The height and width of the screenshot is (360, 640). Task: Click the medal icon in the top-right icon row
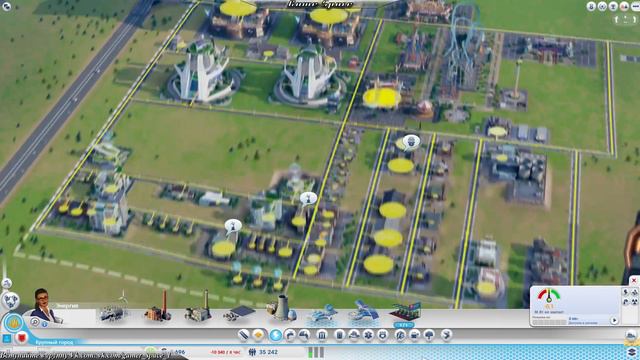tap(591, 7)
